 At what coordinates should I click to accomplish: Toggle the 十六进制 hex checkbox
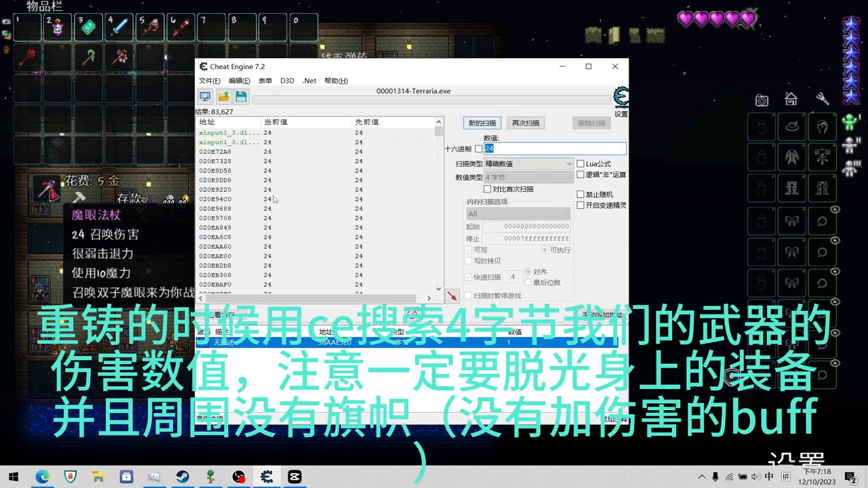coord(479,148)
